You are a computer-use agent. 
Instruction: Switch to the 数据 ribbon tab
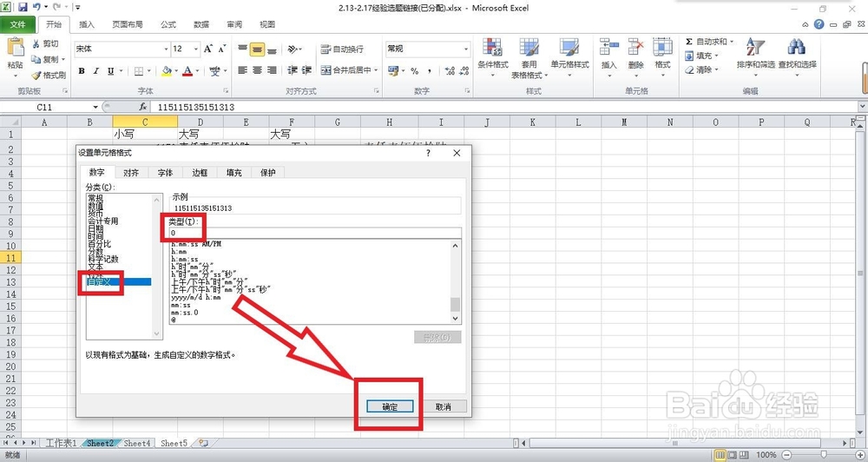pos(201,24)
